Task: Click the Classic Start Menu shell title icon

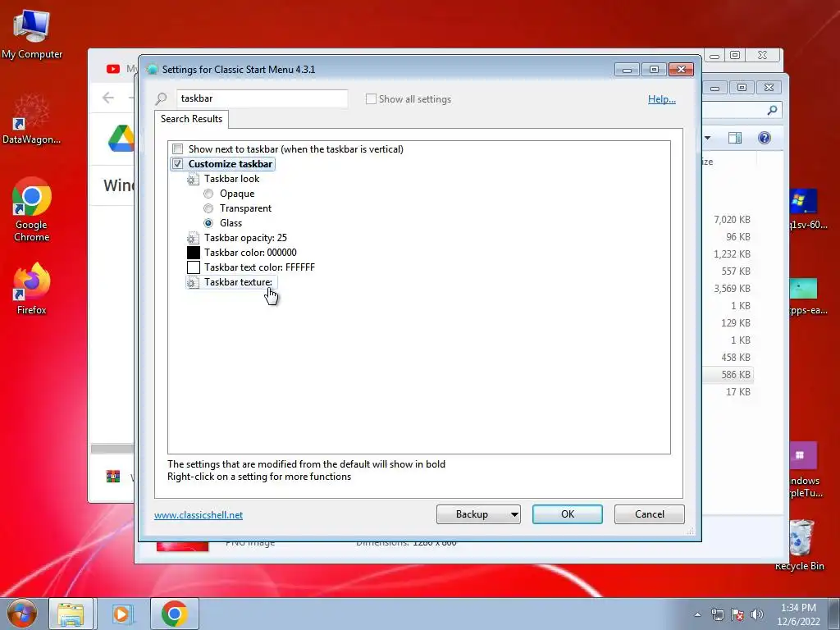Action: click(152, 69)
